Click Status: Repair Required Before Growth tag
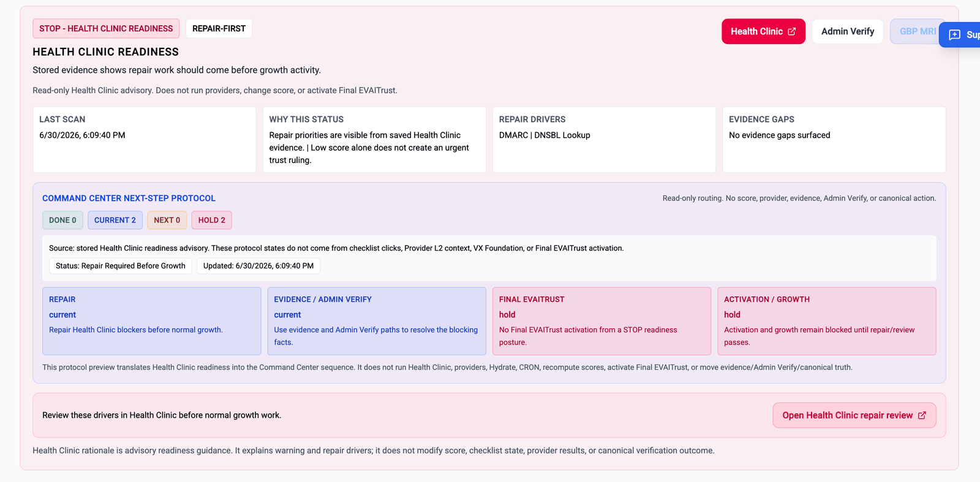Screen dimensions: 980x482 [x=121, y=266]
